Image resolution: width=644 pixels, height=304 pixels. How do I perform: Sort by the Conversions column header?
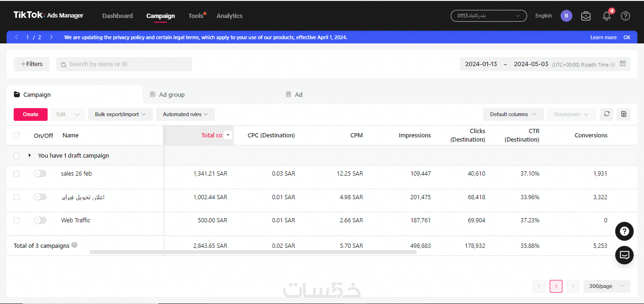coord(591,135)
